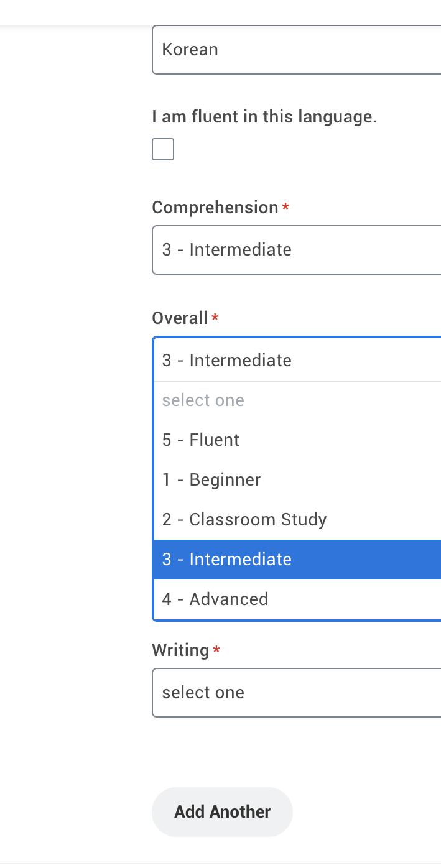Click the red asterisk beside Writing
Viewport: 441px width, 868px height.
pyautogui.click(x=216, y=650)
